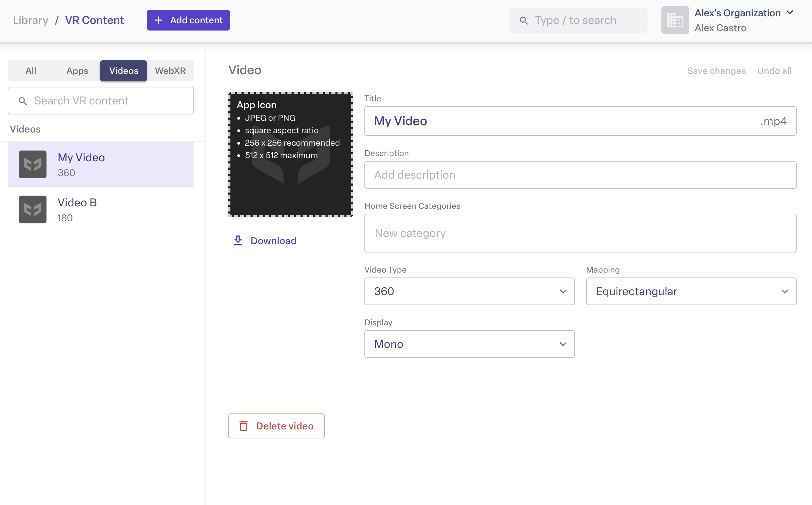
Task: Open the VR Content breadcrumb
Action: 94,20
